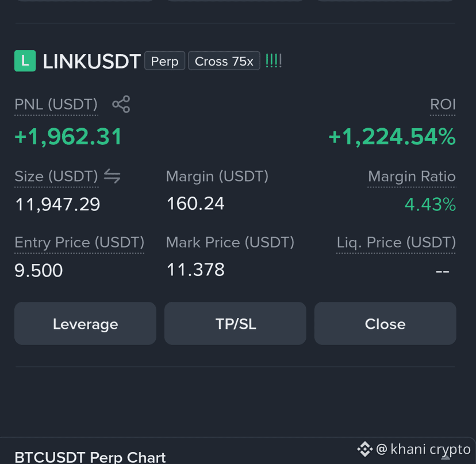476x464 pixels.
Task: Set TP/SL for the position
Action: point(235,323)
